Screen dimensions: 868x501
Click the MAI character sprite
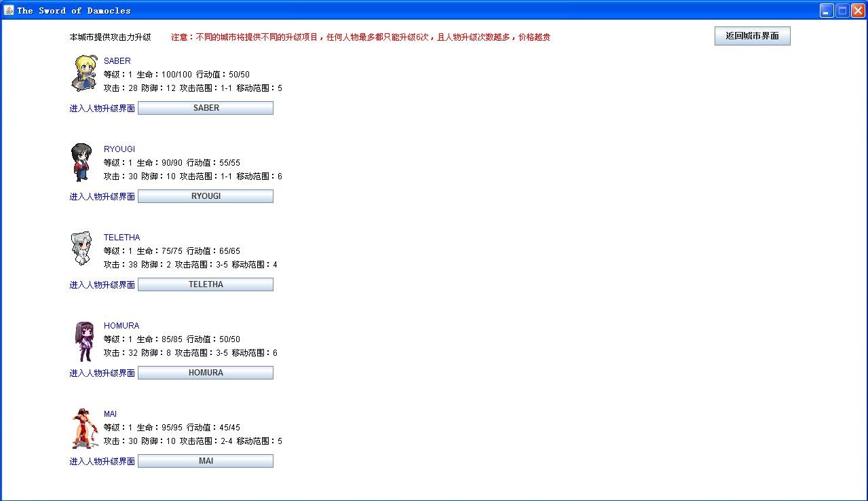(85, 428)
